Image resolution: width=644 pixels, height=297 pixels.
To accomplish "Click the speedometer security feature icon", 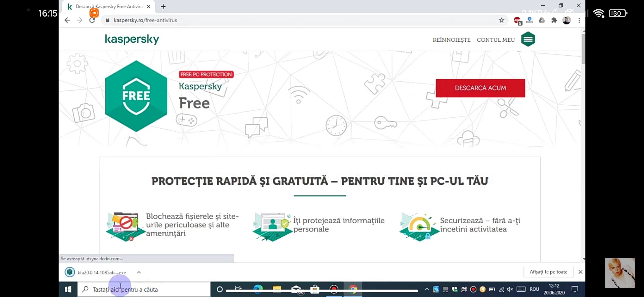I will [x=419, y=227].
